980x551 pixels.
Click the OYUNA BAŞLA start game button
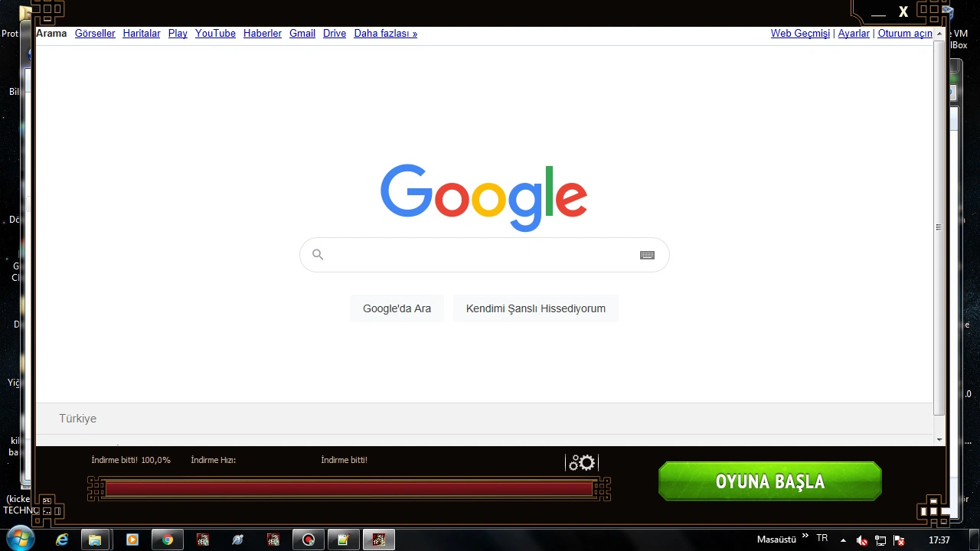click(770, 481)
